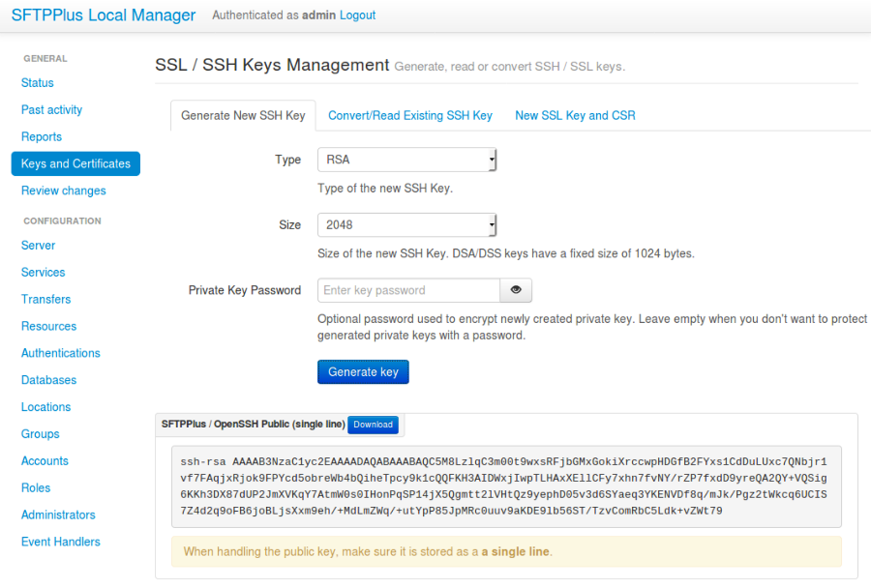Go to the Event Handlers section
Viewport: 871px width, 588px height.
click(61, 542)
